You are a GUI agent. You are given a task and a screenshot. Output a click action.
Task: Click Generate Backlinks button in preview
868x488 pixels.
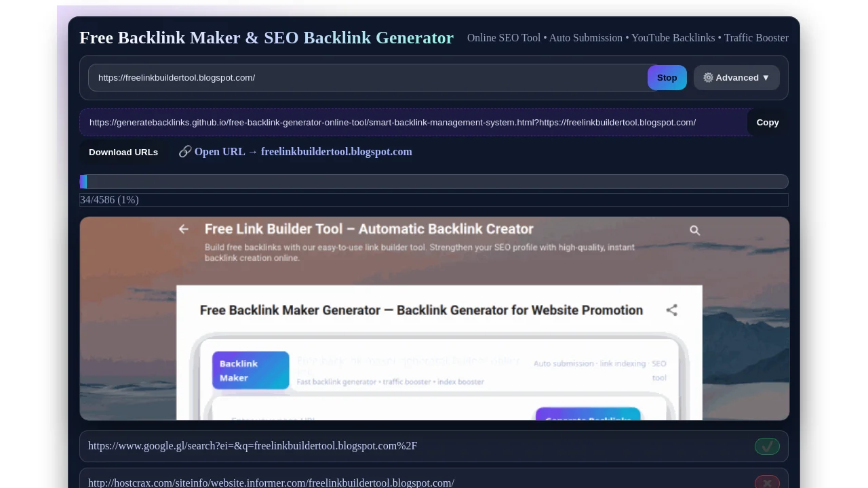click(x=588, y=415)
